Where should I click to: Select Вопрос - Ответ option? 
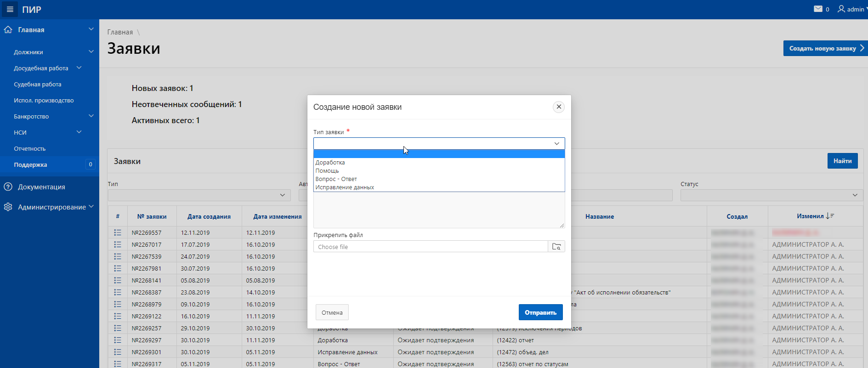tap(439, 179)
